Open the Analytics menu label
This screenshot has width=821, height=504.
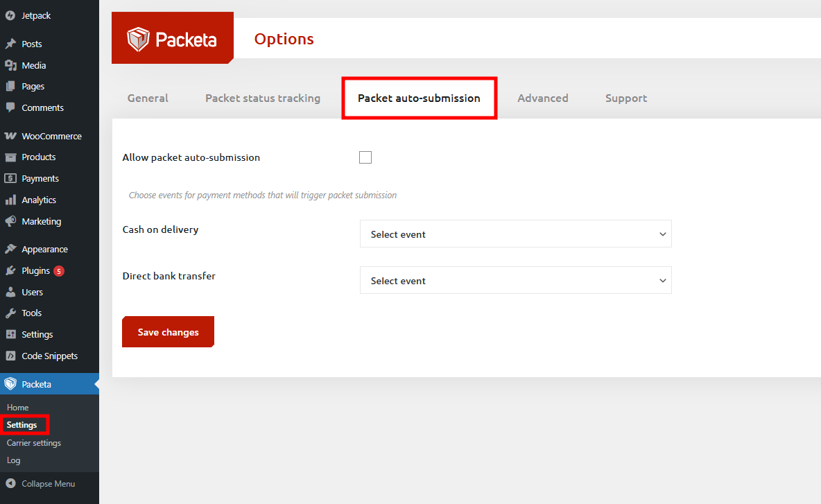(x=39, y=200)
